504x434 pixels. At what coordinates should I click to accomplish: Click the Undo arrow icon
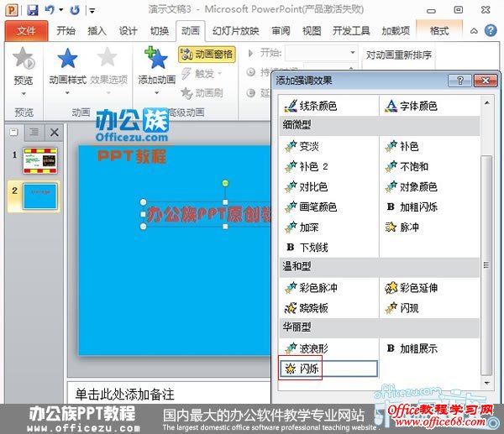click(x=50, y=10)
